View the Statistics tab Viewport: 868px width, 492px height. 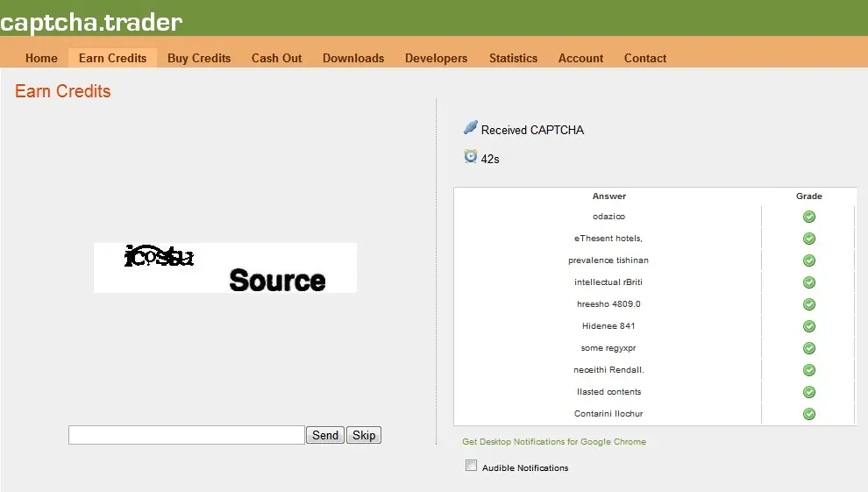(x=513, y=58)
